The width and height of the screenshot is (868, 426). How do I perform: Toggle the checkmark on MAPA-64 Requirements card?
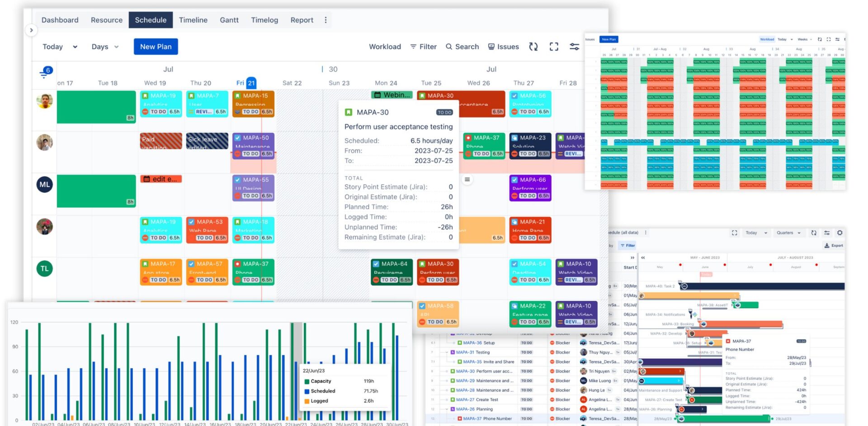click(376, 263)
